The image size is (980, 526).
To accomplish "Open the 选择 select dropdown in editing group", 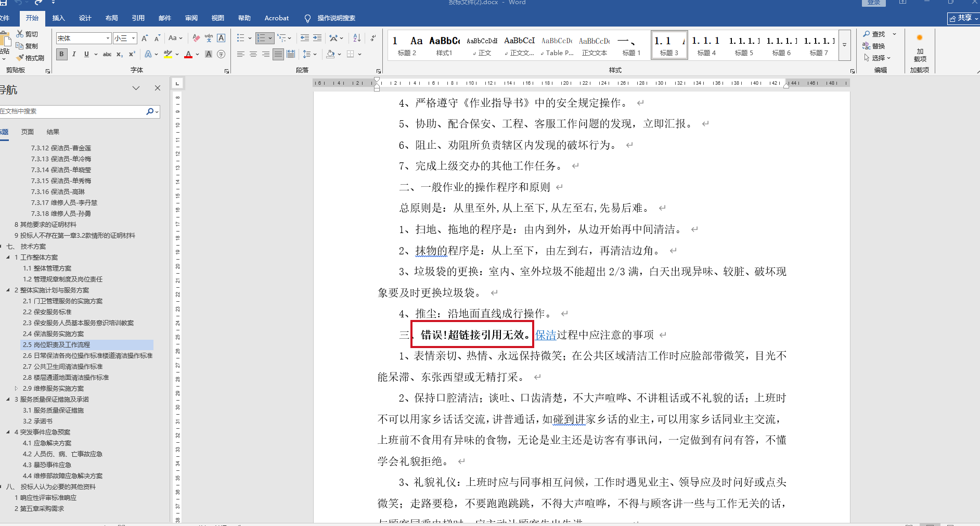I will pos(878,58).
